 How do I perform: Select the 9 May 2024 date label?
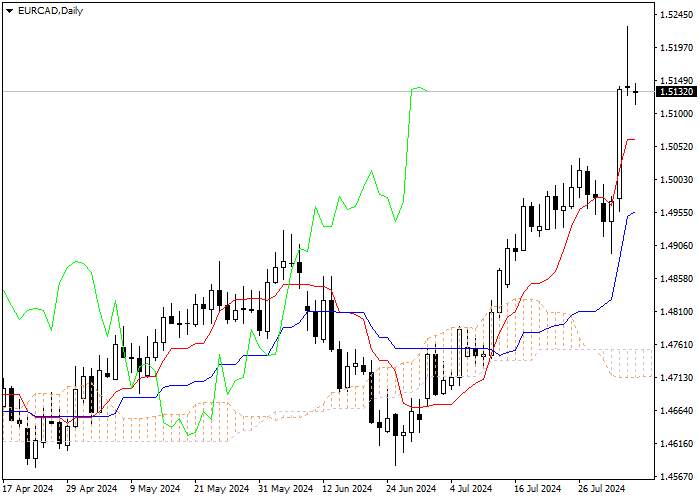click(155, 489)
